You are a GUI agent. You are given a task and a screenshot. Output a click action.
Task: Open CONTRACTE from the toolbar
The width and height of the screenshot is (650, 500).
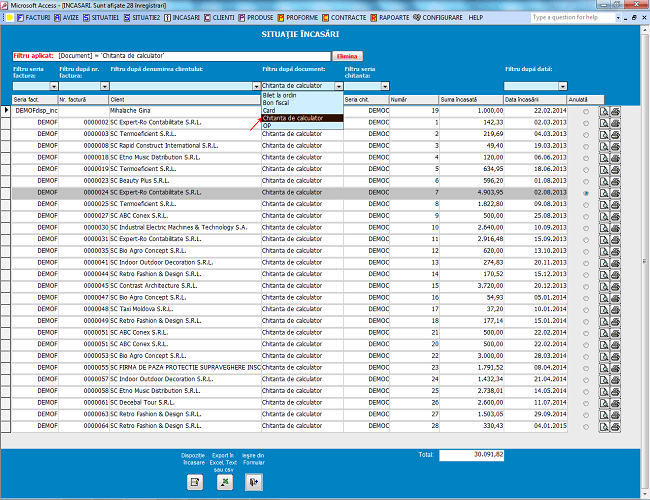pos(344,18)
